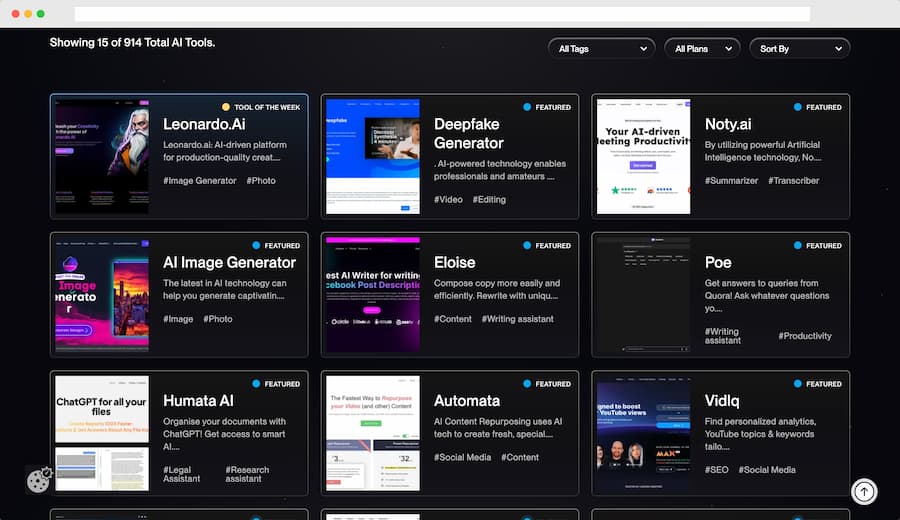Click the Tool of the Week badge
900x520 pixels.
pos(261,107)
